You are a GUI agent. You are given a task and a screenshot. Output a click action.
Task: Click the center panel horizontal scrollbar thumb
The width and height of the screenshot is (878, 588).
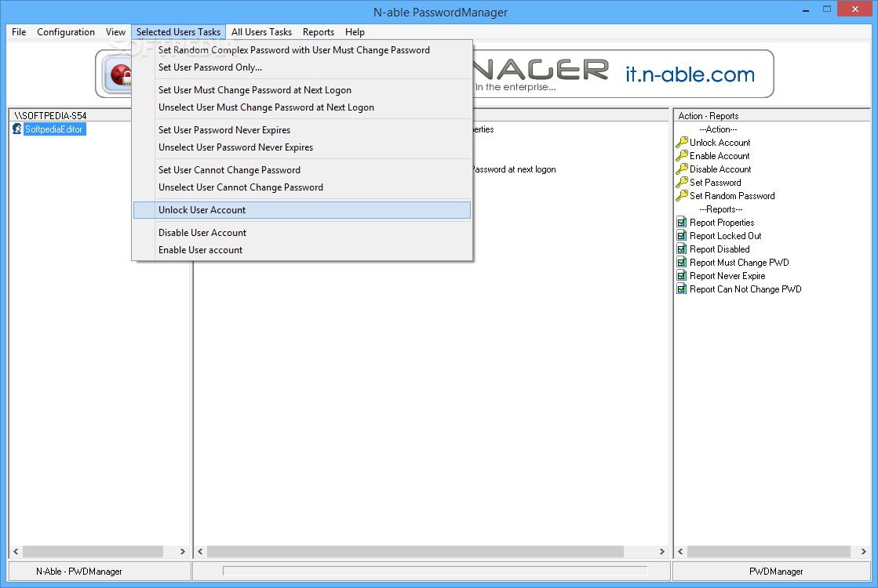[416, 552]
